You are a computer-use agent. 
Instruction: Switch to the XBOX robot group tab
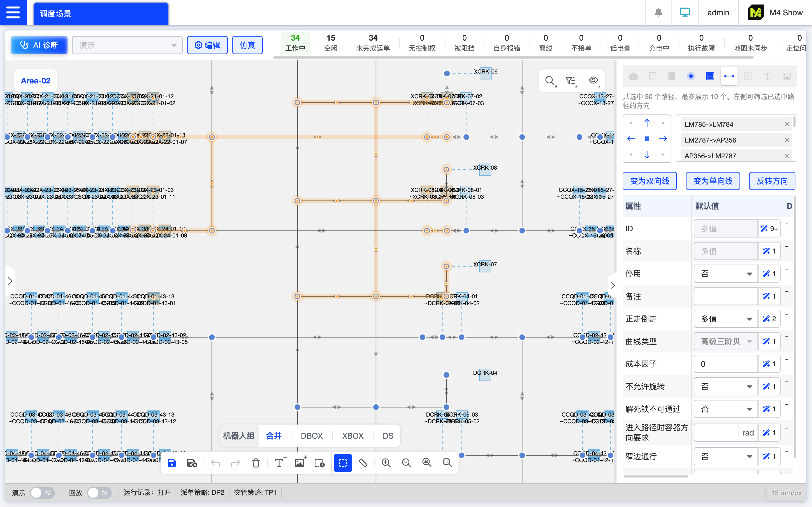353,436
